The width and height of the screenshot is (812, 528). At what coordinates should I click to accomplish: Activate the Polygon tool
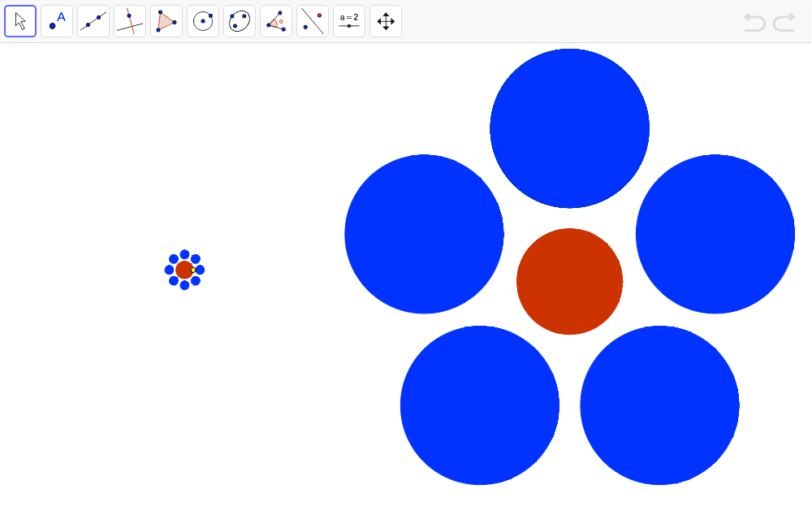[166, 21]
